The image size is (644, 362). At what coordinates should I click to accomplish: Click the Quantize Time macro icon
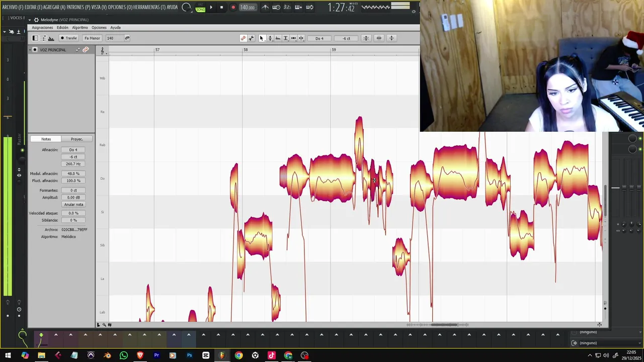click(x=379, y=38)
